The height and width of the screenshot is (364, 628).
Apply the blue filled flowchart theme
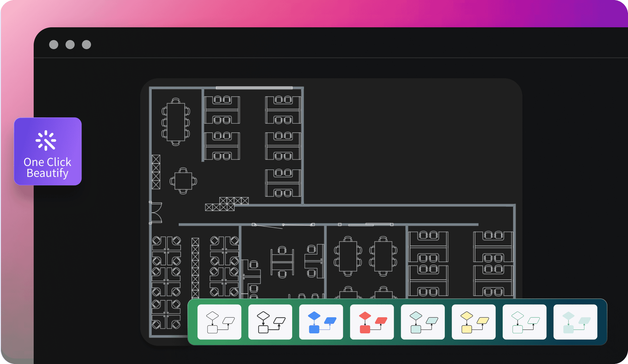[x=321, y=322]
